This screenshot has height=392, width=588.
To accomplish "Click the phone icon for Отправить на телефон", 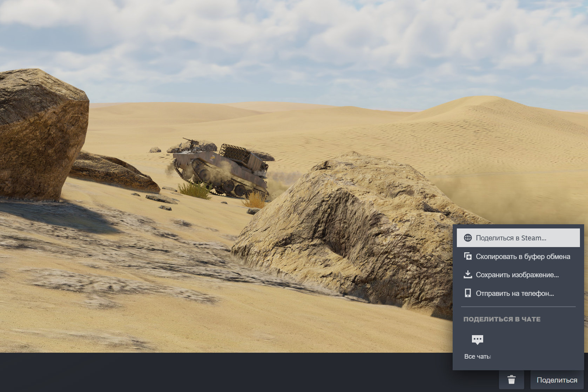I will coord(468,293).
